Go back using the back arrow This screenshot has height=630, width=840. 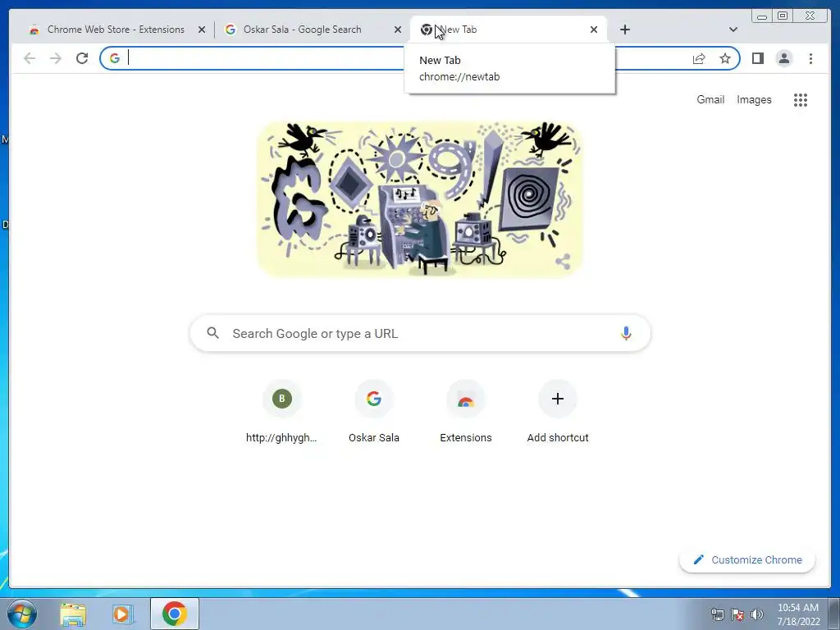30,58
